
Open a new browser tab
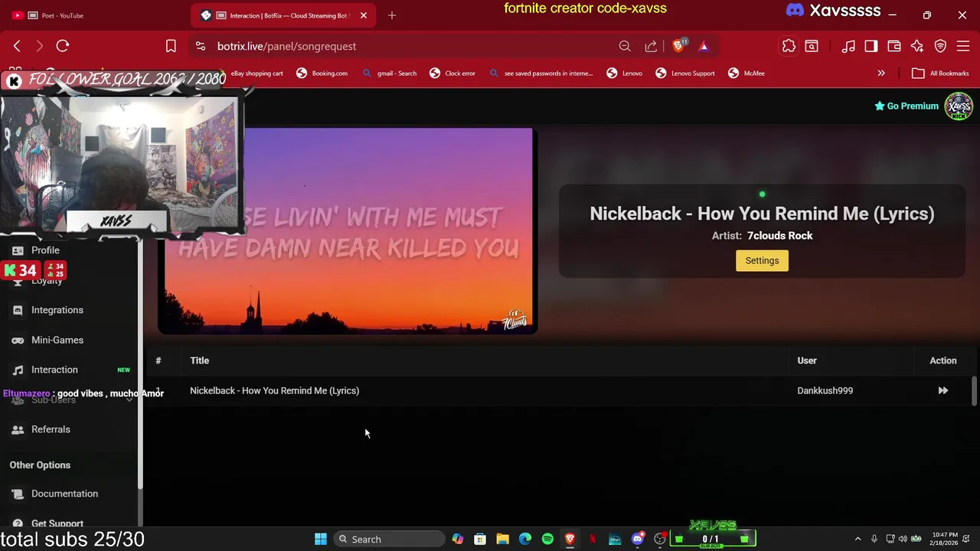[392, 15]
